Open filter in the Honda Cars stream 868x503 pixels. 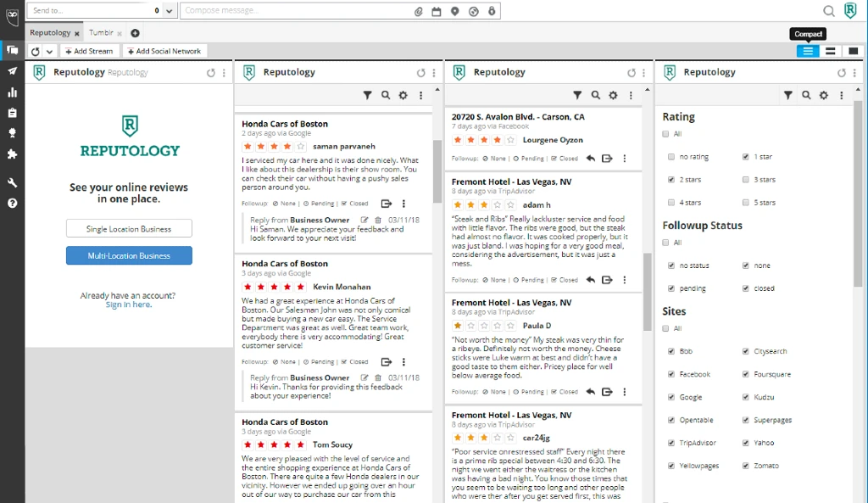[368, 95]
